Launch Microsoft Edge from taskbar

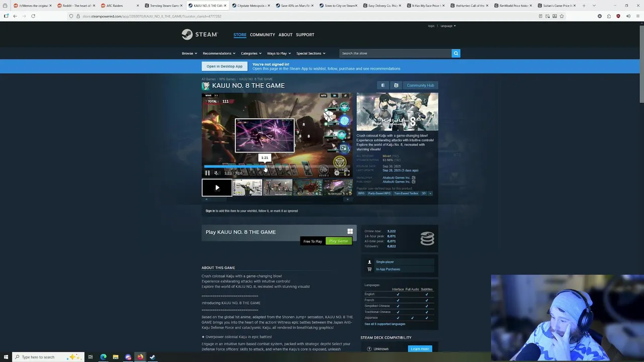coord(103,357)
